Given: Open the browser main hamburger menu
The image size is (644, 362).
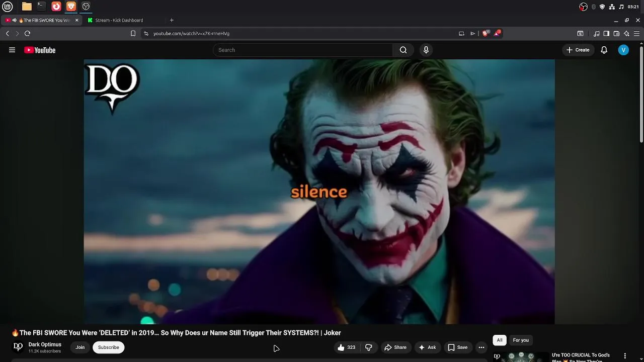Looking at the screenshot, I should pos(636,34).
